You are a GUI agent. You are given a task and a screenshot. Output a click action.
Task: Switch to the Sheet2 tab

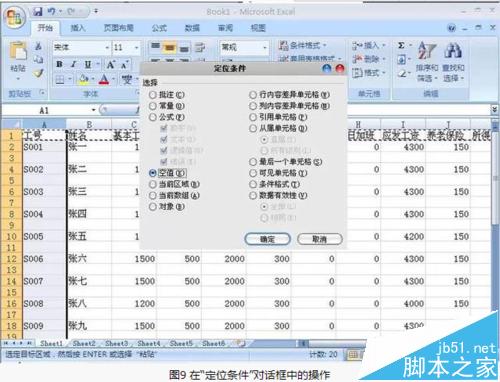point(84,343)
